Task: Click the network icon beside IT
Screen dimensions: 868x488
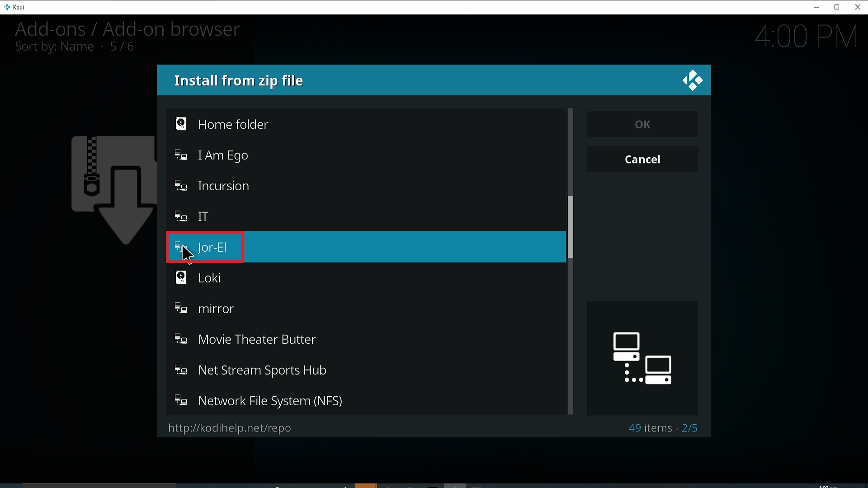Action: 181,217
